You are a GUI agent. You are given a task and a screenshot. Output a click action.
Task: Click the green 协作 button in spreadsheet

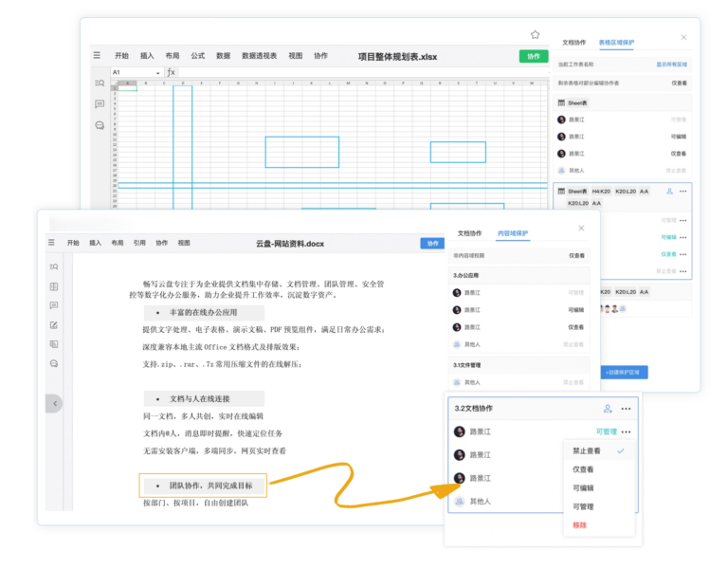(534, 56)
